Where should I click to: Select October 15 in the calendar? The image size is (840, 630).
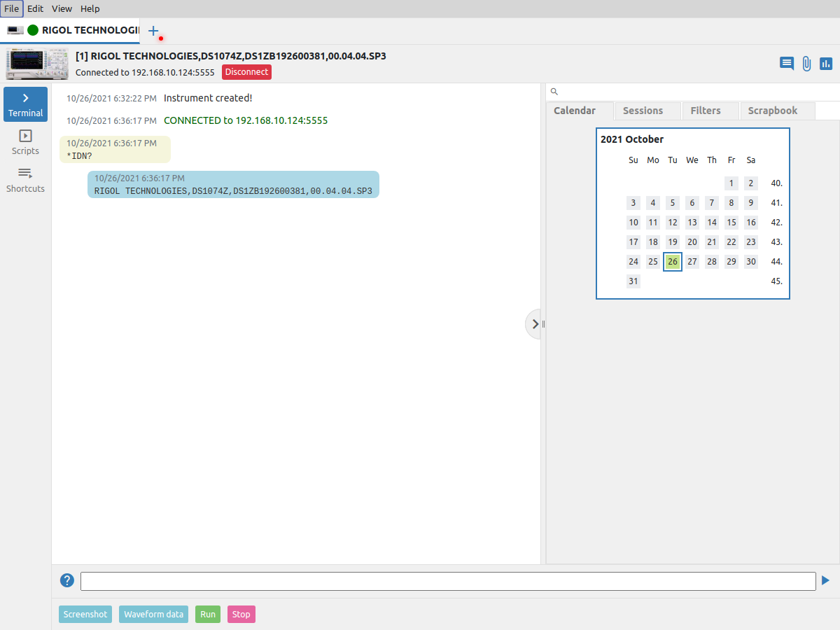(x=731, y=223)
